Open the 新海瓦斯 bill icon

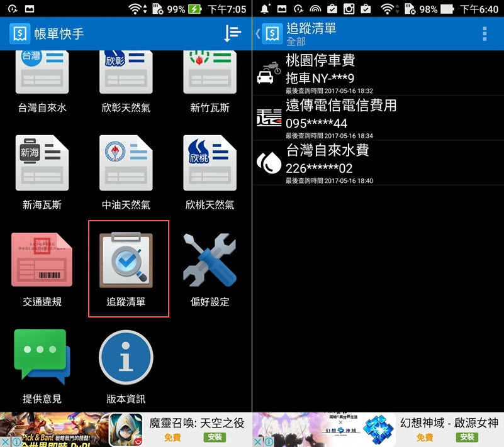click(x=42, y=163)
